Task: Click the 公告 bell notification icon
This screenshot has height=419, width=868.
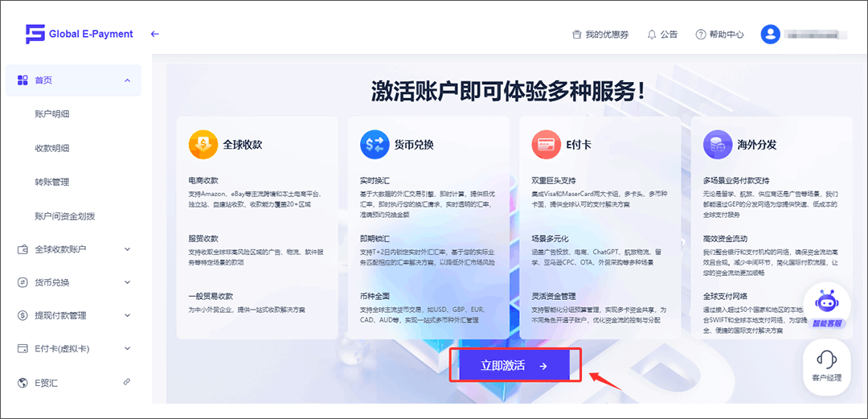Action: click(652, 35)
